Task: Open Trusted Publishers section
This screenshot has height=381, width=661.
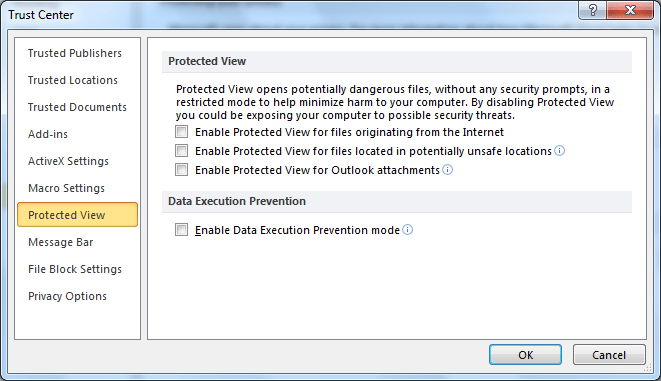Action: click(x=75, y=53)
